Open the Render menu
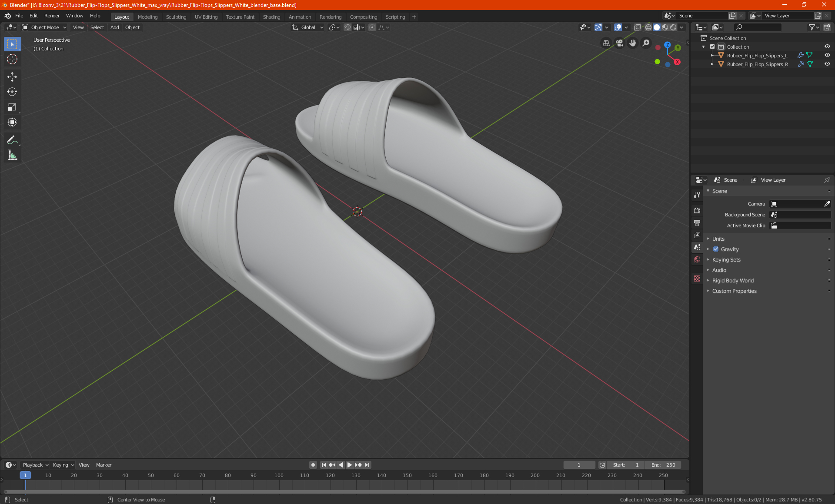This screenshot has width=835, height=504. pos(52,16)
